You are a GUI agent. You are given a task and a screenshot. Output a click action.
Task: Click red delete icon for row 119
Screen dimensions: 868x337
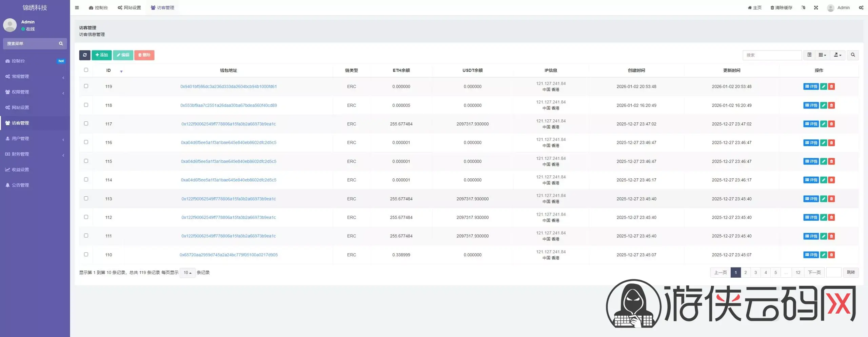tap(831, 87)
